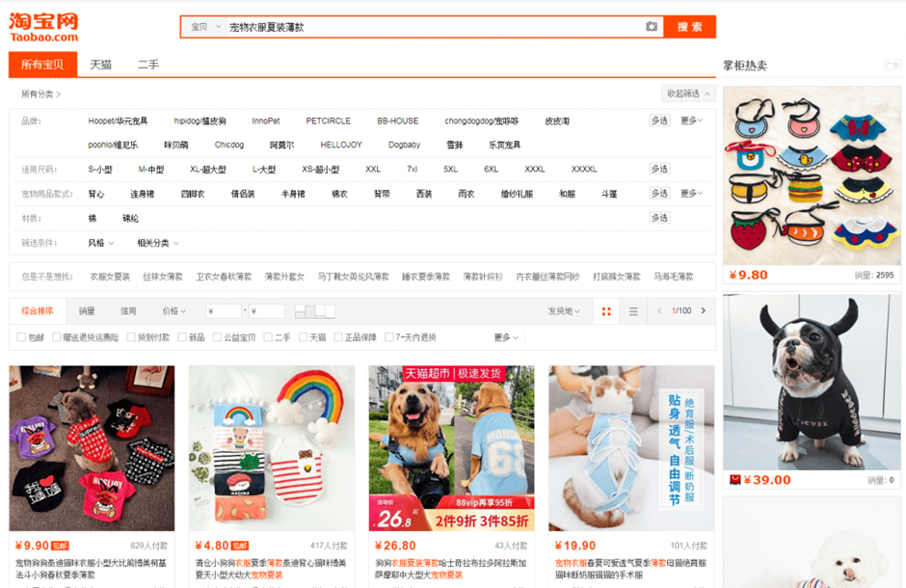Open the shop icon before ¥39.00 item
Image resolution: width=906 pixels, height=588 pixels.
tap(735, 478)
